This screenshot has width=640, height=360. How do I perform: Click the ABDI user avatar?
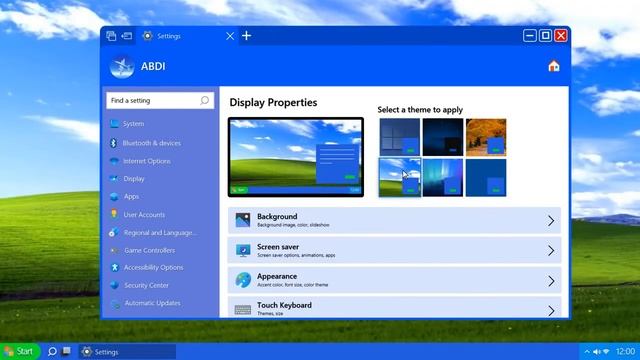coord(122,66)
